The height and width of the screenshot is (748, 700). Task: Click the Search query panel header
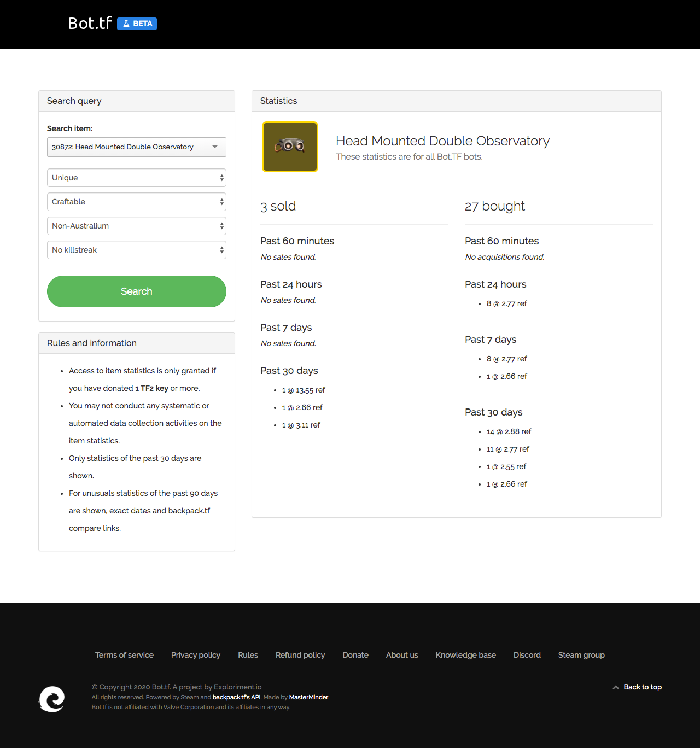coord(137,101)
